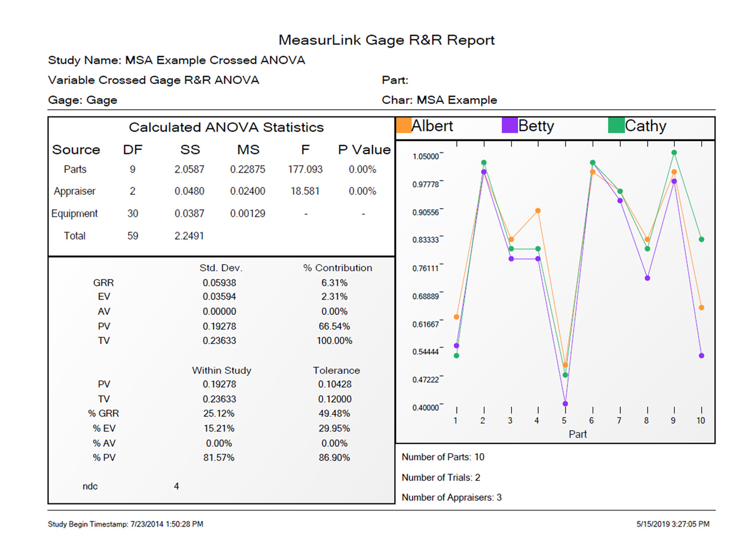This screenshot has height=560, width=747.
Task: Click the x-axis Part 5 label
Action: coord(564,420)
